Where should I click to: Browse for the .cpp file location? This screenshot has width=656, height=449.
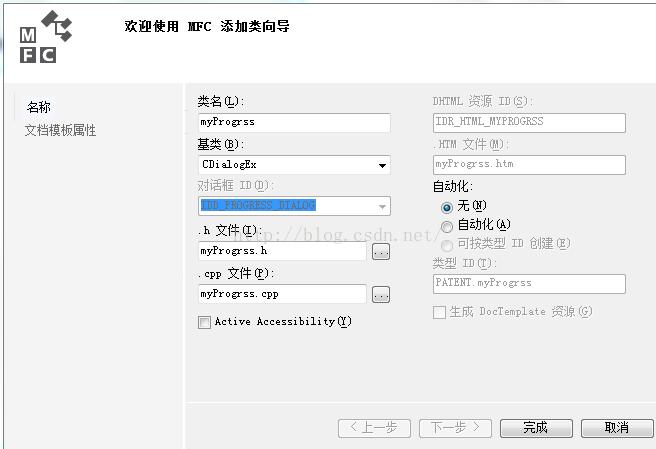(381, 295)
